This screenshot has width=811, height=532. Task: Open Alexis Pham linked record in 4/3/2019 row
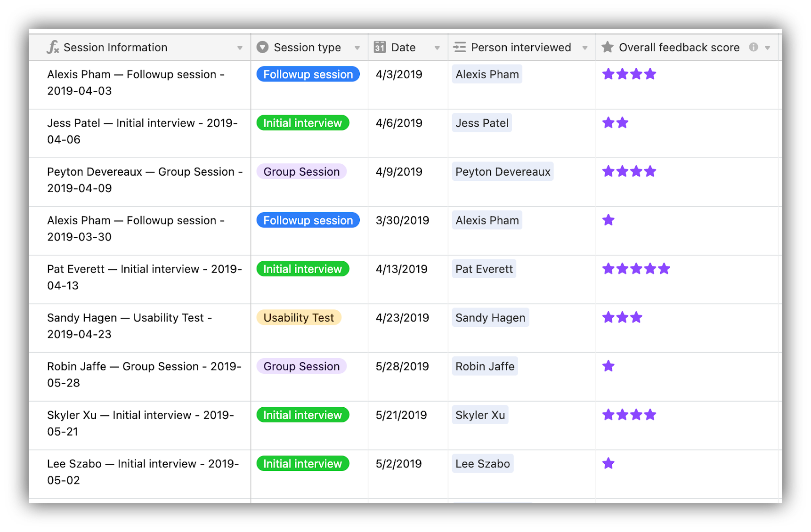(487, 74)
